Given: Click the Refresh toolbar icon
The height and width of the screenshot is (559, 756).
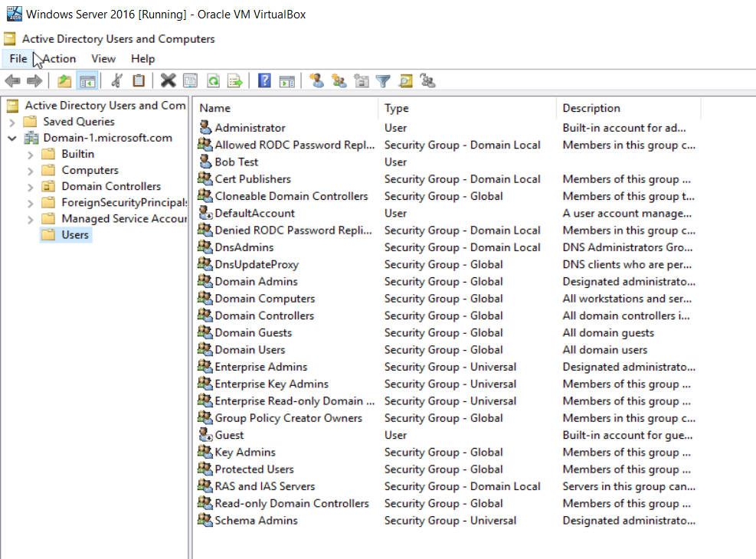Looking at the screenshot, I should (x=213, y=80).
